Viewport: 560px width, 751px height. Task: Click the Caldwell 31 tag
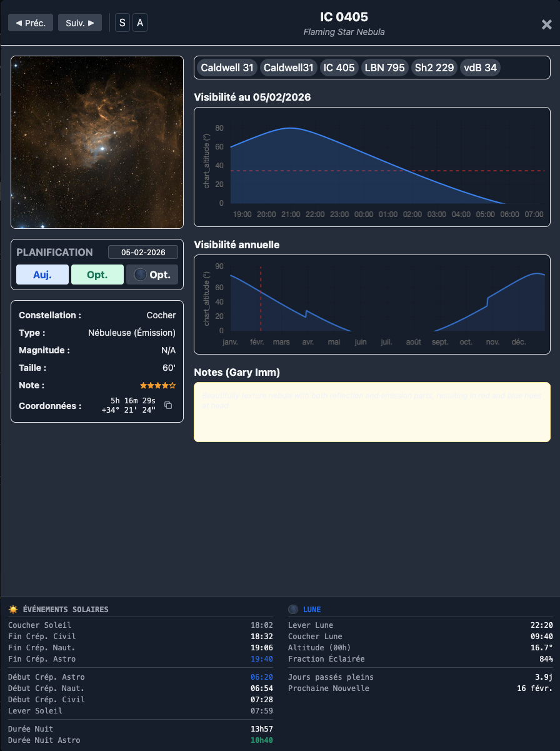[227, 68]
